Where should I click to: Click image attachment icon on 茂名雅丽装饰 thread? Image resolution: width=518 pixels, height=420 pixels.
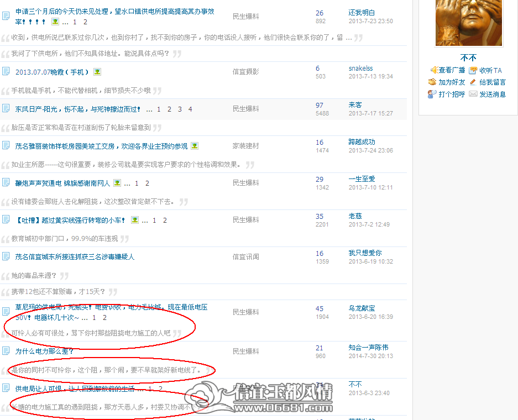[x=195, y=145]
